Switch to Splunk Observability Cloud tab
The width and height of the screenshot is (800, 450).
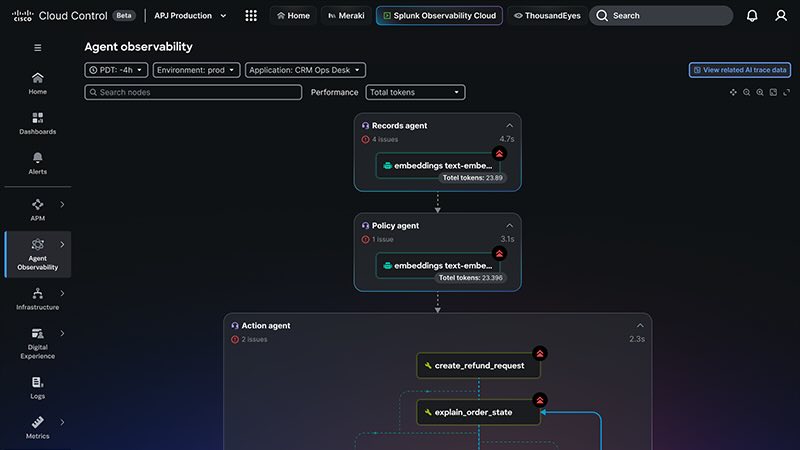pyautogui.click(x=439, y=16)
